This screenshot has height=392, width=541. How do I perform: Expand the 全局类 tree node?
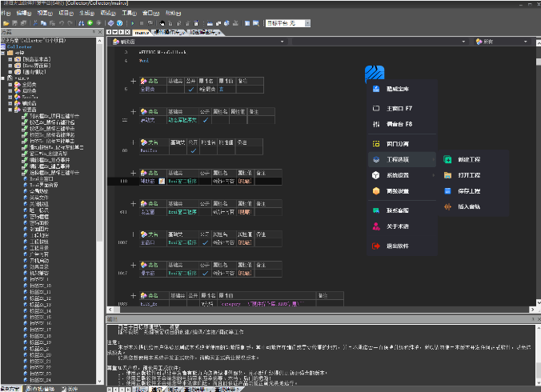pyautogui.click(x=10, y=83)
